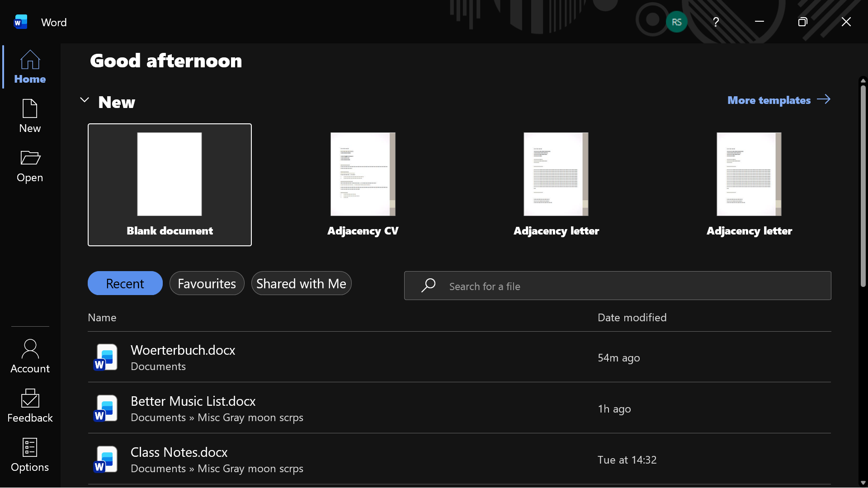
Task: Sort by Date modified column header
Action: [632, 318]
